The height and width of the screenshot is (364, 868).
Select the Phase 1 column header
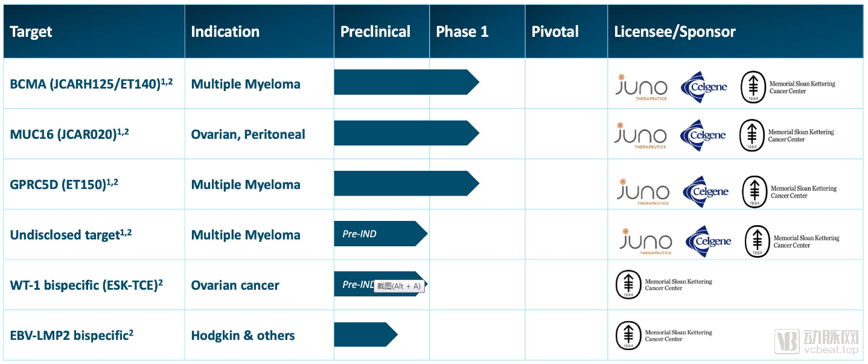coord(462,32)
